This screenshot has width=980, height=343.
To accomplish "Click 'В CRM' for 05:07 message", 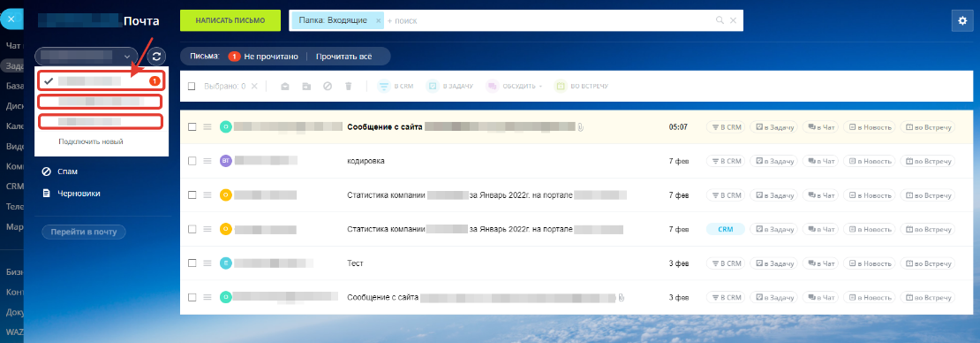I will point(726,127).
